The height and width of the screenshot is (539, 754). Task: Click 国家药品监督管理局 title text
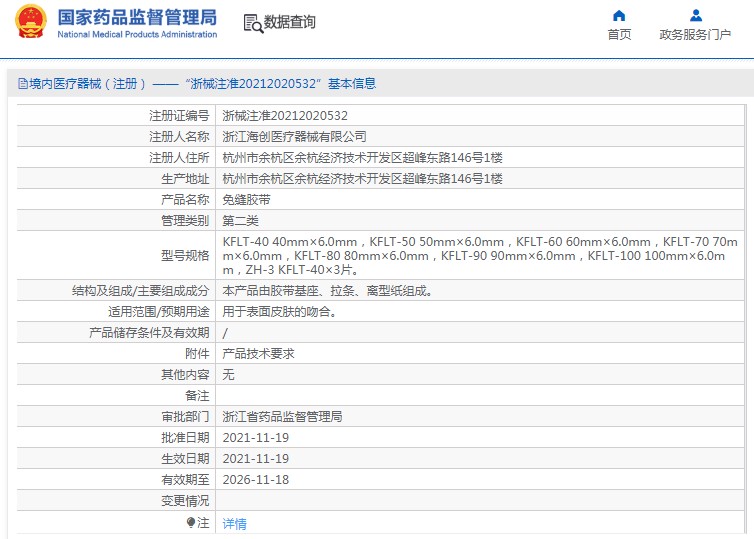click(137, 17)
